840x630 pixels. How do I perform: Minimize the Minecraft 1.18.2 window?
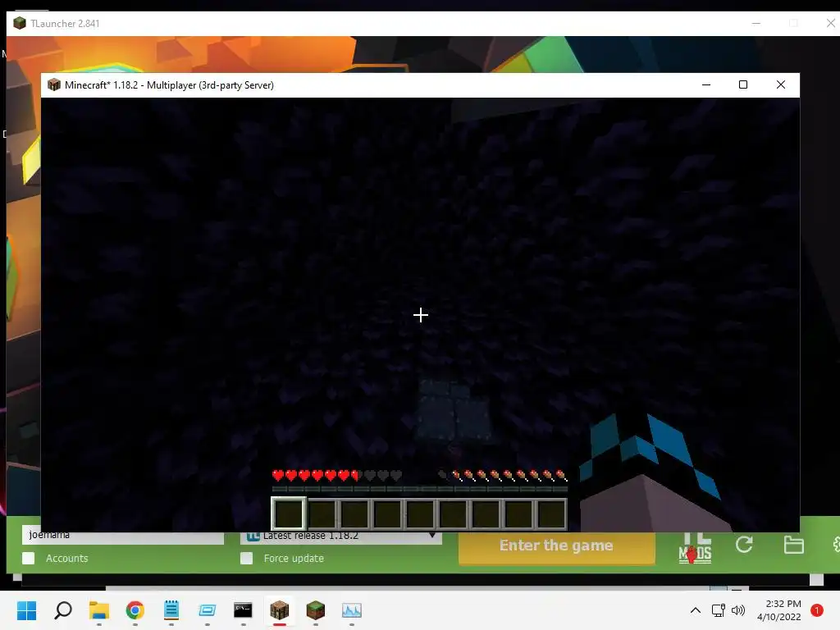coord(706,84)
